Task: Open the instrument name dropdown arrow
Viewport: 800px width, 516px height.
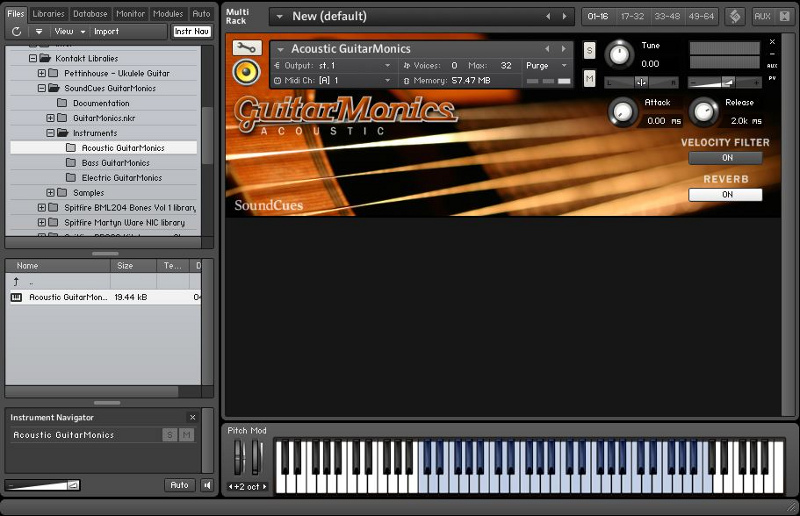Action: tap(280, 50)
